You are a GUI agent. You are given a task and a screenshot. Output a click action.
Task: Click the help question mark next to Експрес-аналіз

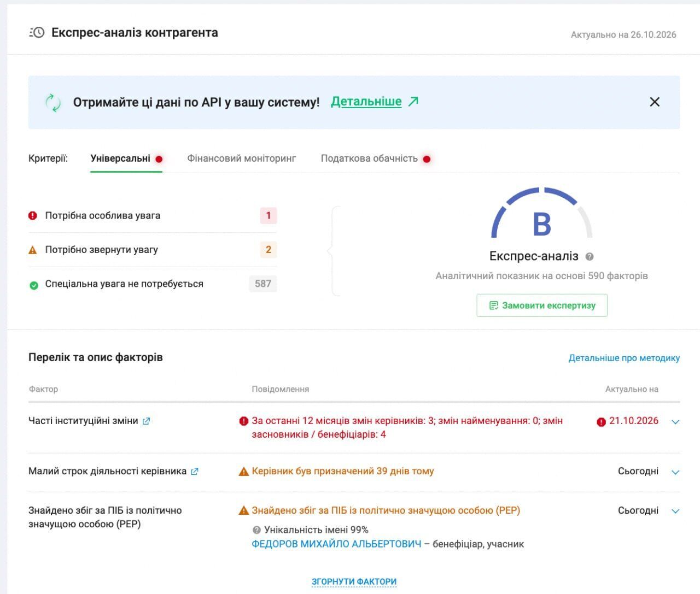point(590,256)
